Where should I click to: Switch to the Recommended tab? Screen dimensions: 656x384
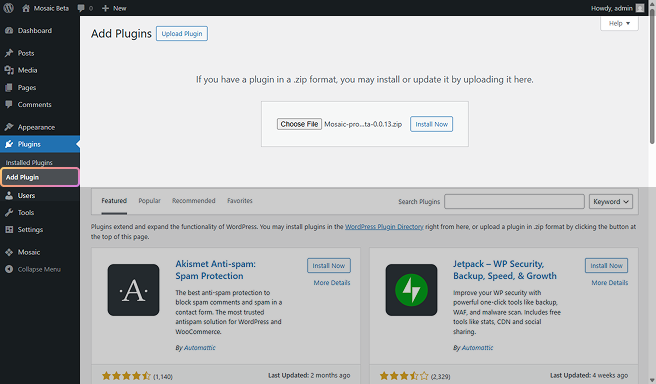point(194,201)
